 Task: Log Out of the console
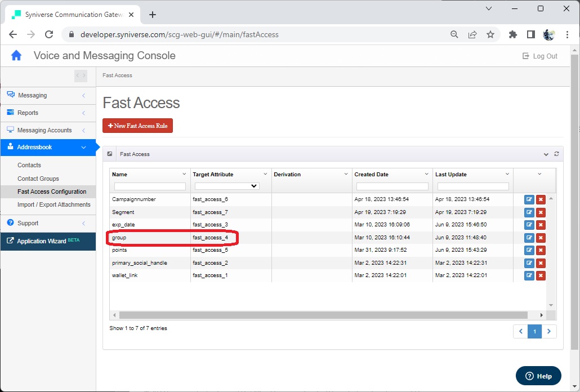click(539, 56)
